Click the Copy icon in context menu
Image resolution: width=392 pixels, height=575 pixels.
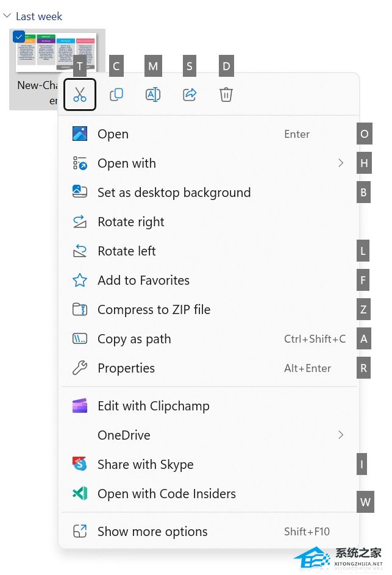point(116,95)
